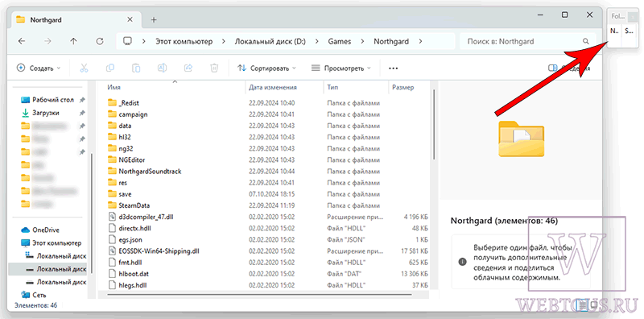Viewport: 644px width, 319px height.
Task: Expand chevron right of computer icon
Action: (144, 41)
